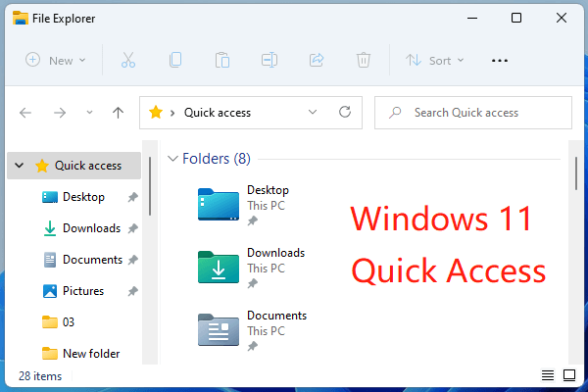Open recent locations chevron dropdown

tap(89, 112)
